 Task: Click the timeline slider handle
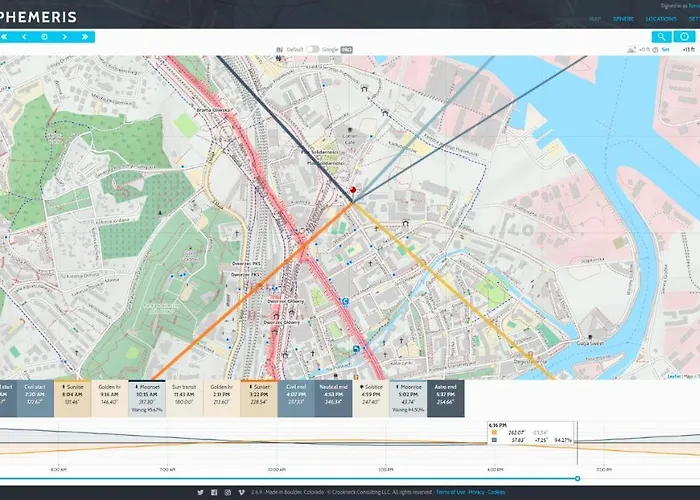coord(578,479)
